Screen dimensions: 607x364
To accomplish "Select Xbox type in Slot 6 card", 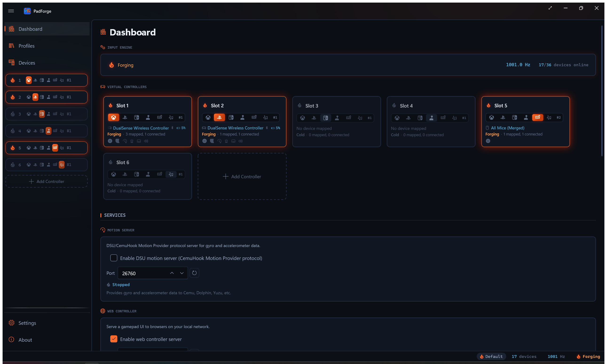I will pyautogui.click(x=114, y=174).
